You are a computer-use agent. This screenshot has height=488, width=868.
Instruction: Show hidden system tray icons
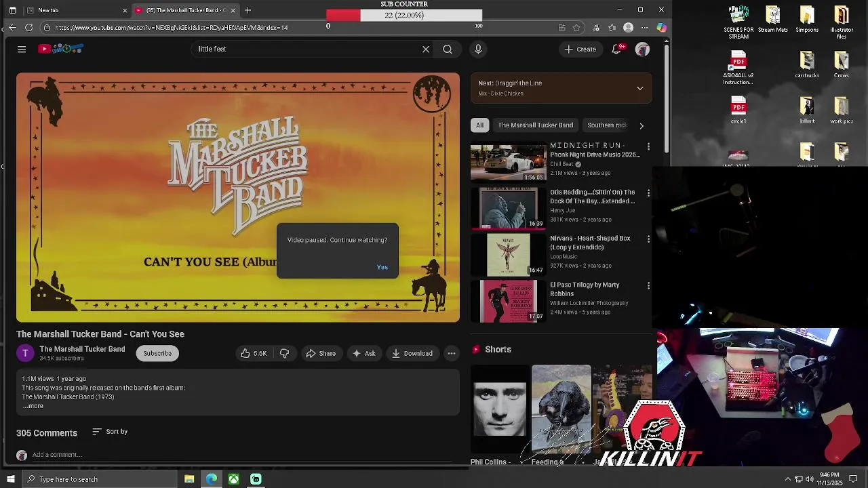pos(787,479)
